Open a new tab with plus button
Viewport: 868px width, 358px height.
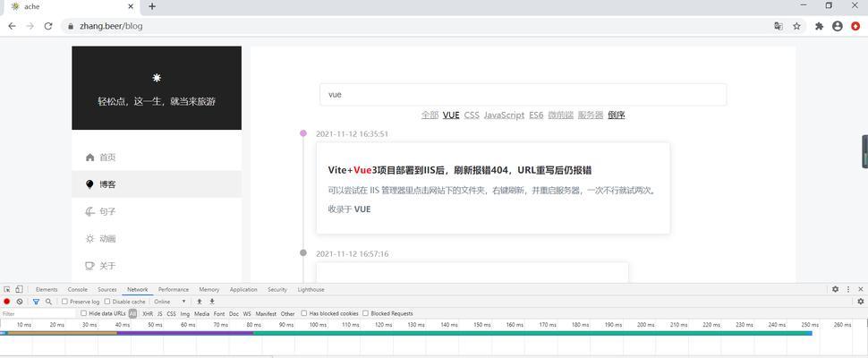[x=152, y=6]
